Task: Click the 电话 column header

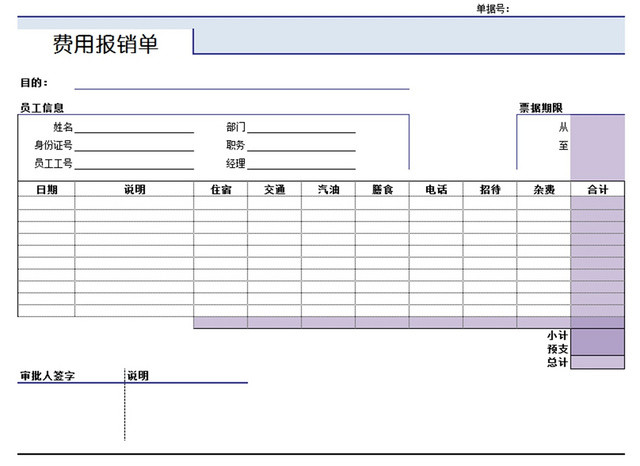Action: pyautogui.click(x=436, y=189)
